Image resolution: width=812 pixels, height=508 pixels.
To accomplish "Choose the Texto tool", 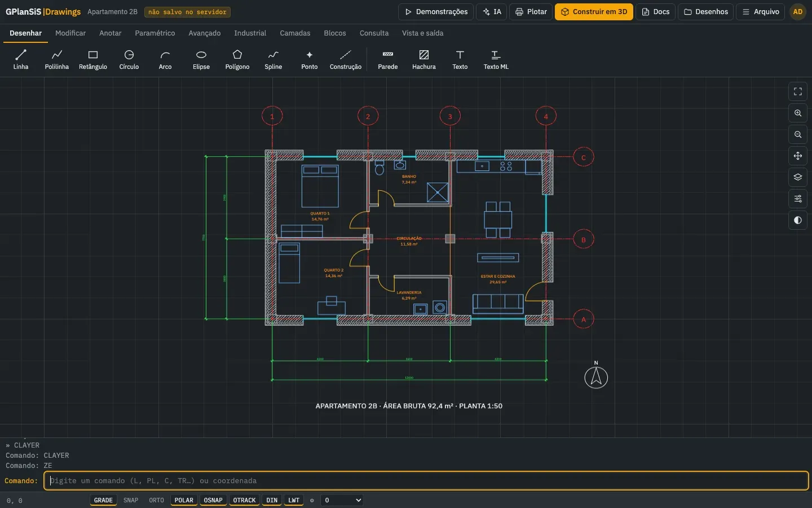I will pyautogui.click(x=460, y=59).
